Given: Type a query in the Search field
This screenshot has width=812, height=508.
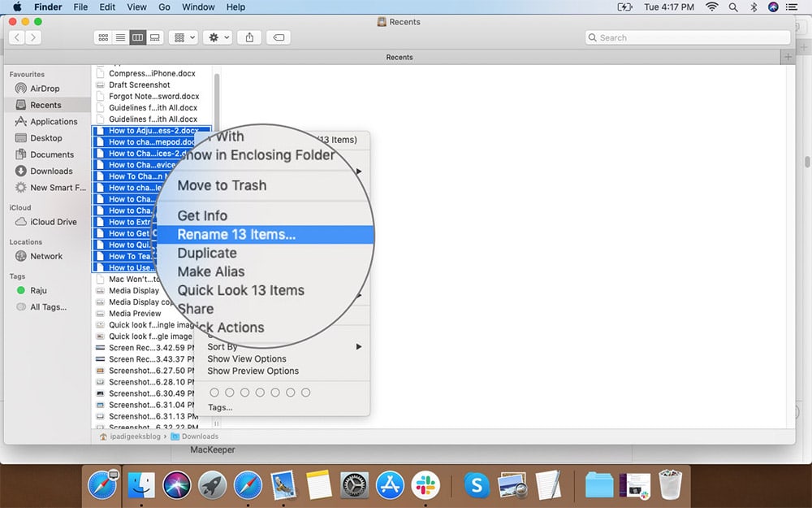Looking at the screenshot, I should tap(687, 37).
